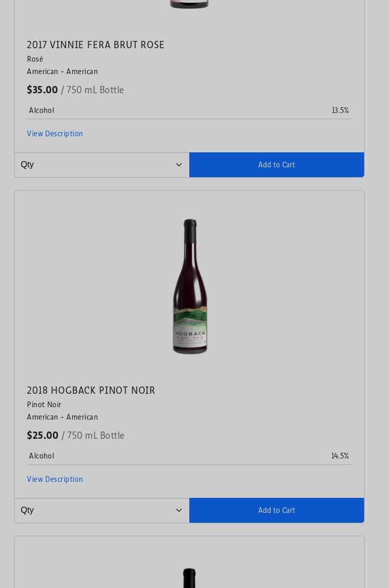
Task: Open the 2018 Hogback Pinot Noir title
Action: click(x=91, y=390)
